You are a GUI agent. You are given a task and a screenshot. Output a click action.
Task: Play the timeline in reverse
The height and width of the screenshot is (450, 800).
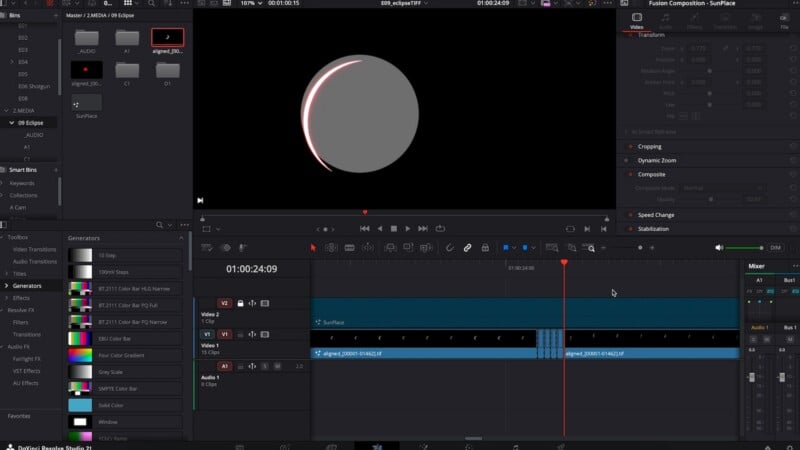click(x=380, y=229)
